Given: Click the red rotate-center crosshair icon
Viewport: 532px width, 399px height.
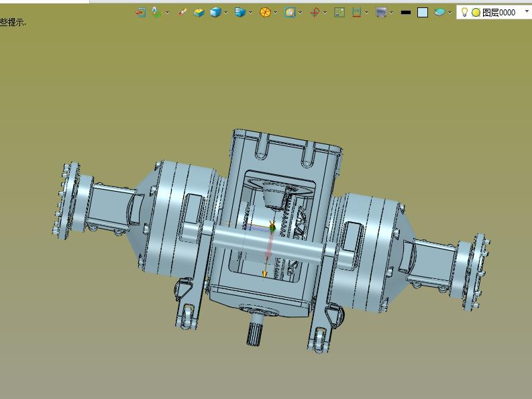Looking at the screenshot, I should click(x=315, y=13).
